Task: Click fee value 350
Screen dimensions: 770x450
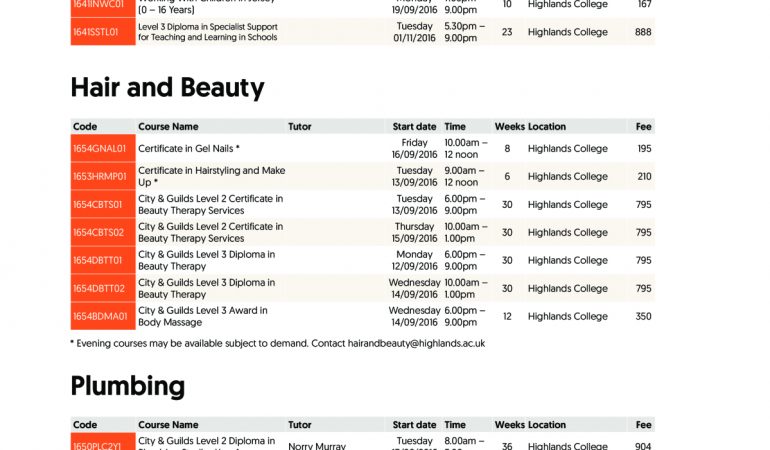Action: [643, 316]
